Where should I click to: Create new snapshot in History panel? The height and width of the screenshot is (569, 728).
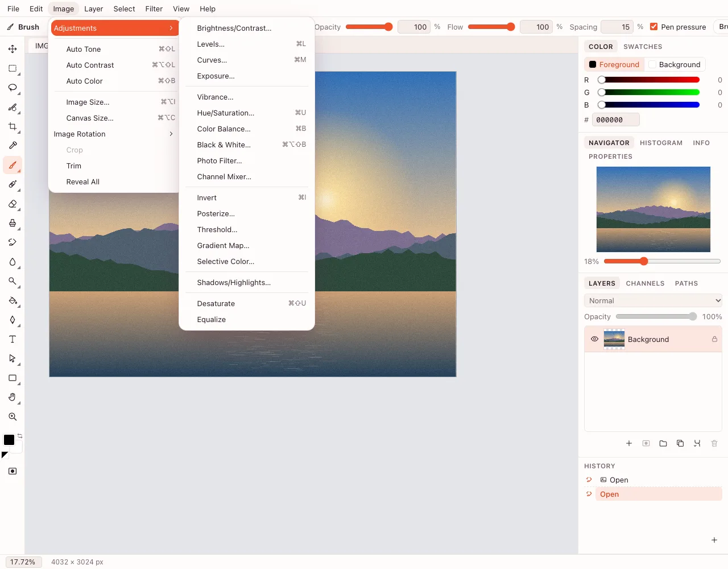714,540
